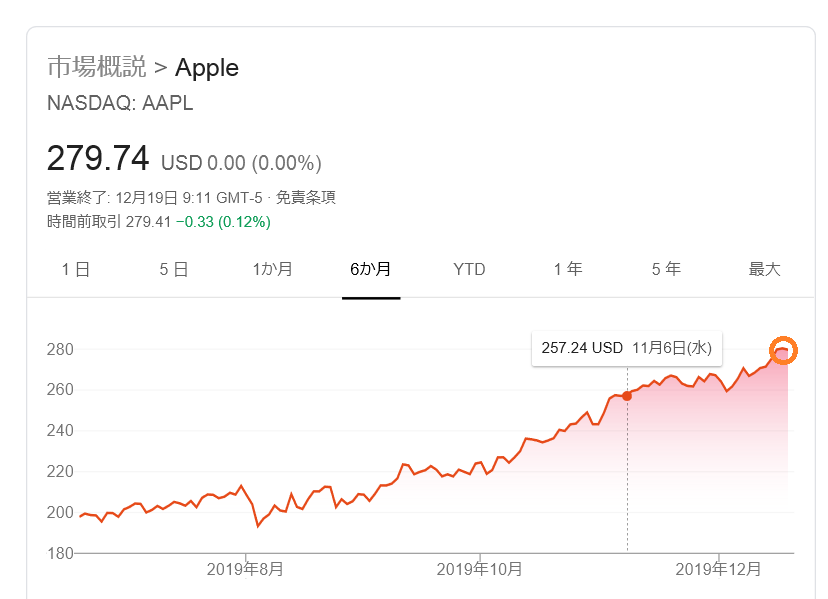Click the 2019年8月 axis label
This screenshot has height=599, width=828.
click(245, 569)
